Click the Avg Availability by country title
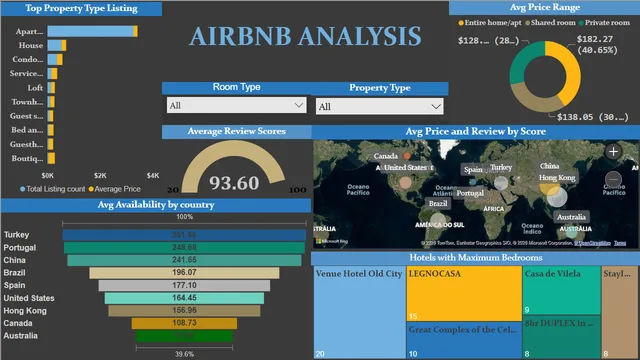 (x=156, y=205)
